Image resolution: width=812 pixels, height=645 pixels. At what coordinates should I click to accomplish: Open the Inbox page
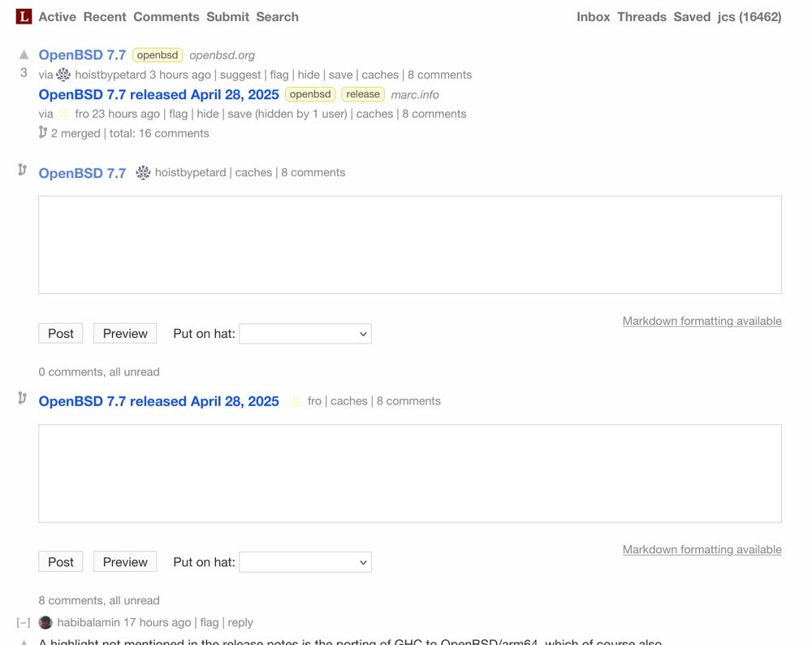tap(593, 16)
